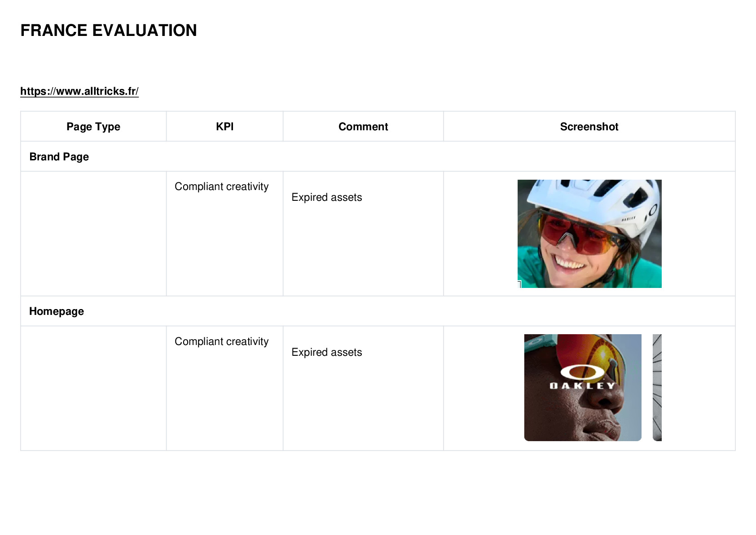This screenshot has height=535, width=756.
Task: Click Compliant creativity in Brand Page row
Action: (x=222, y=186)
